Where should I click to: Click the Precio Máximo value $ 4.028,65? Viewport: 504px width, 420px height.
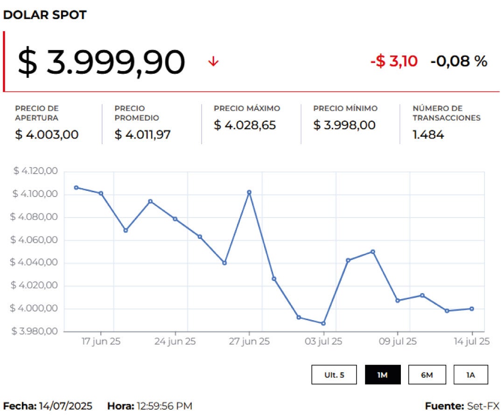(245, 125)
